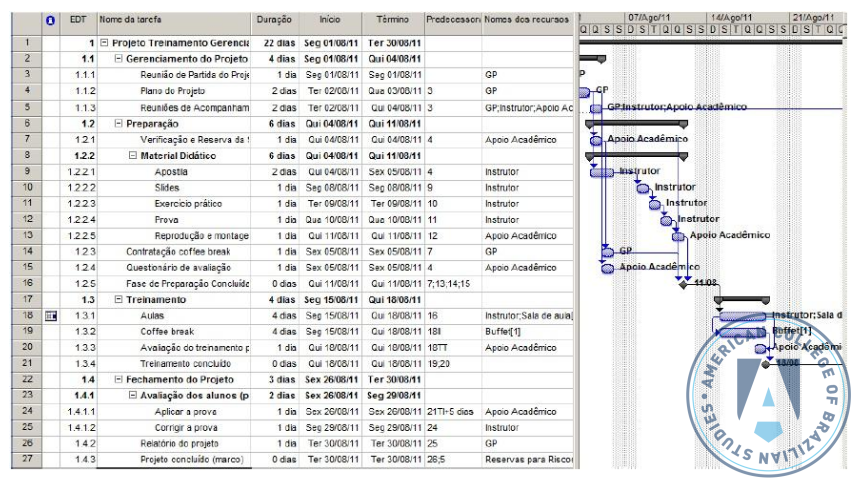Select the task name Plano do Projeto
The width and height of the screenshot is (854, 480).
[173, 91]
